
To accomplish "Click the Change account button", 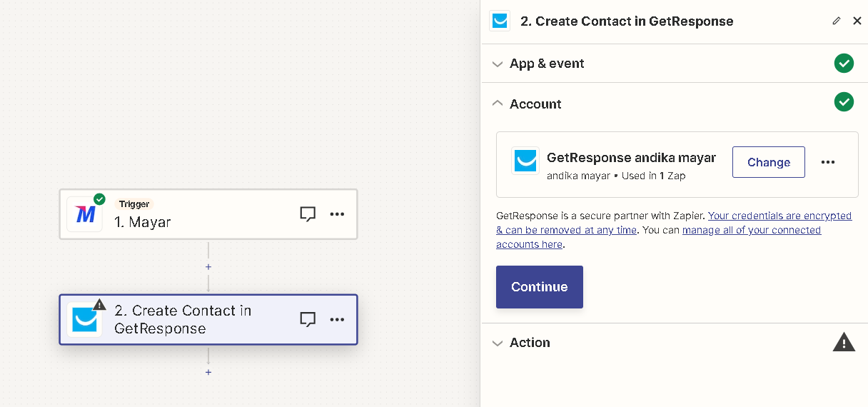I will tap(769, 162).
